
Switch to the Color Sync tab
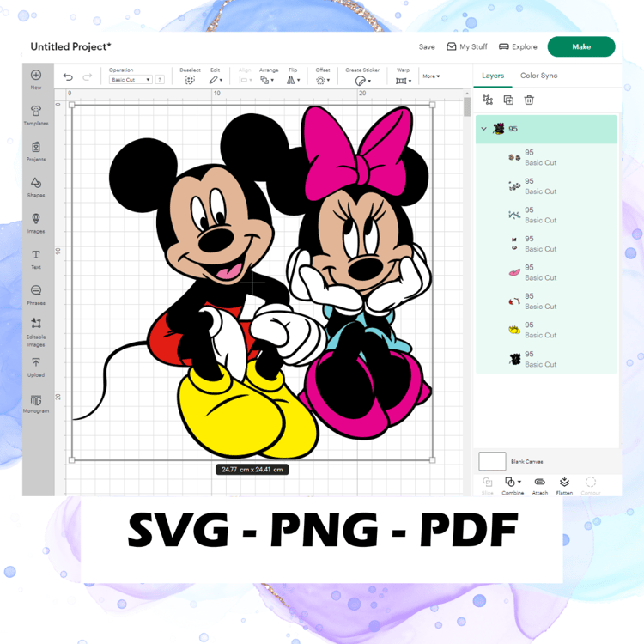(539, 76)
